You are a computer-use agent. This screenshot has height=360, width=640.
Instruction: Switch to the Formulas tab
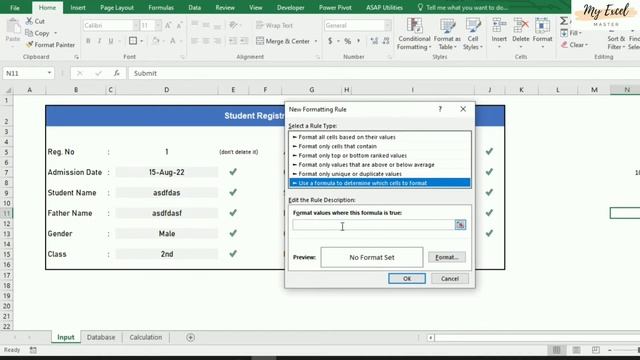coord(161,8)
